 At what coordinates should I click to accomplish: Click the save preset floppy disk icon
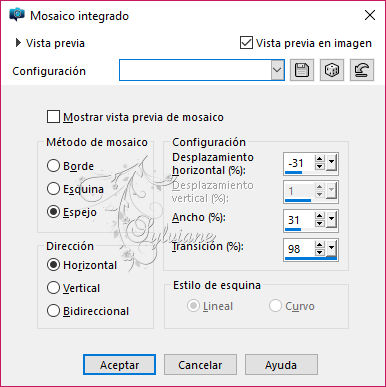[302, 70]
